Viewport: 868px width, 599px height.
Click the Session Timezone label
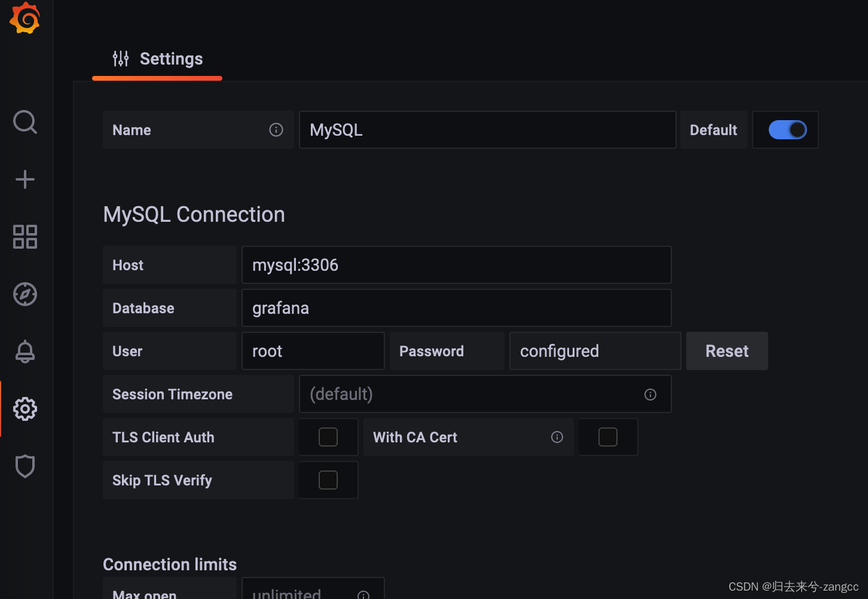tap(172, 394)
